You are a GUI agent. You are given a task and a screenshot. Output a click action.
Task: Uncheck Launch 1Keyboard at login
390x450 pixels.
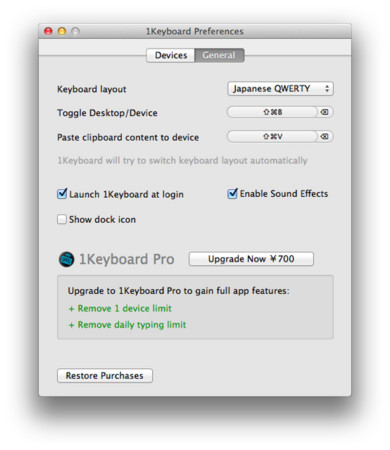coord(62,194)
